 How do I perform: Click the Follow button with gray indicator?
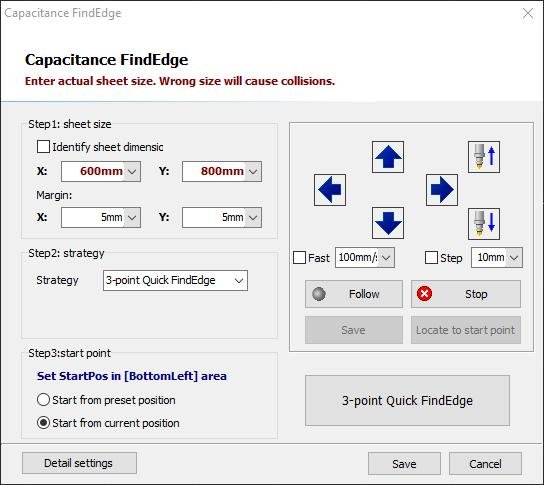point(354,294)
